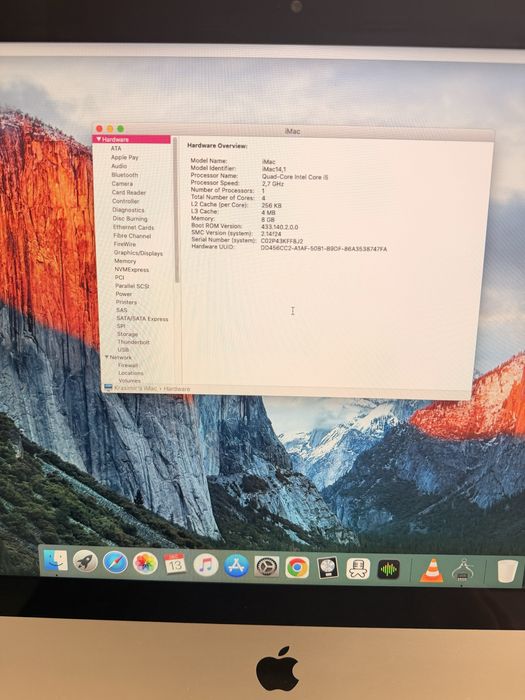Select ATA in the sidebar

pos(116,148)
